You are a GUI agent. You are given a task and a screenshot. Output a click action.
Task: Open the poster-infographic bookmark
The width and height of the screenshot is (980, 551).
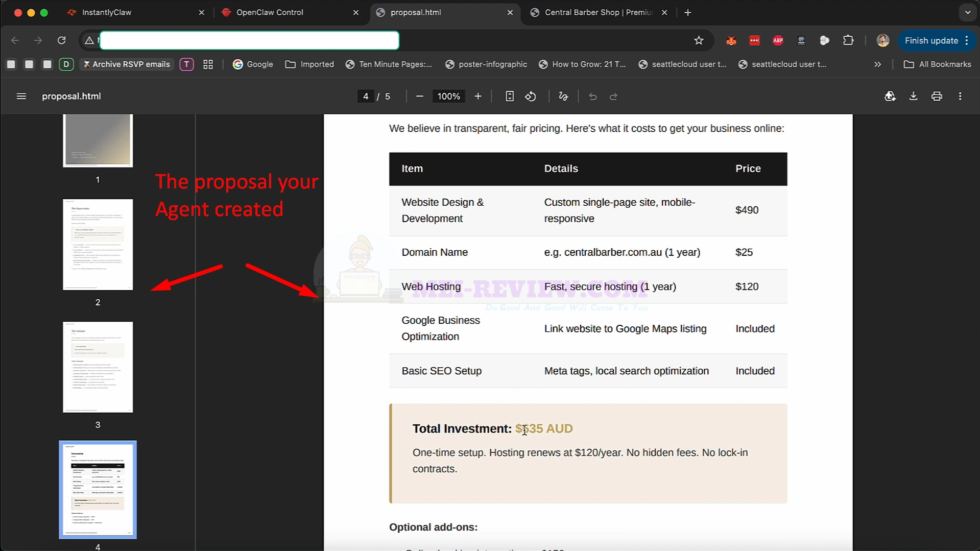tap(486, 64)
